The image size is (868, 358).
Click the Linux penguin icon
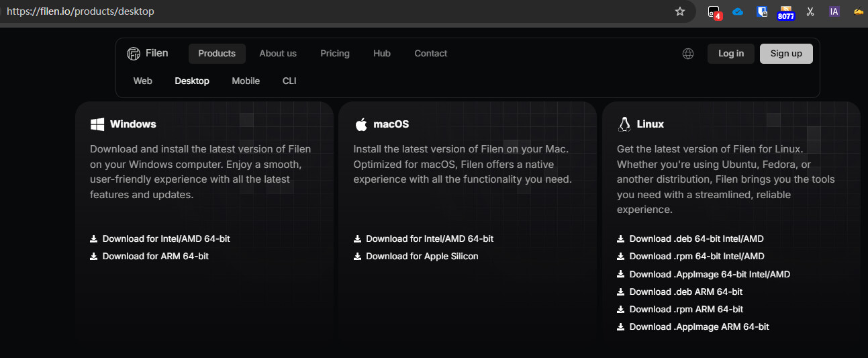pos(624,124)
